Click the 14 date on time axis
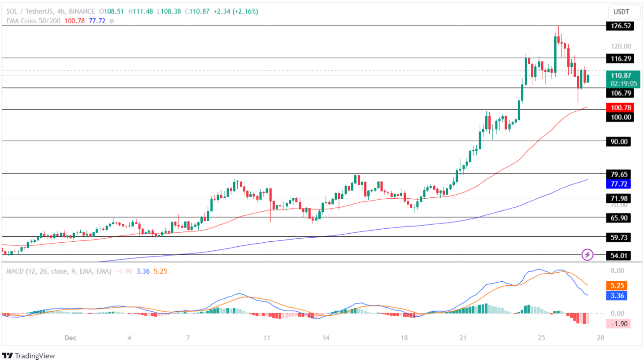Image resolution: width=644 pixels, height=362 pixels. (x=326, y=338)
